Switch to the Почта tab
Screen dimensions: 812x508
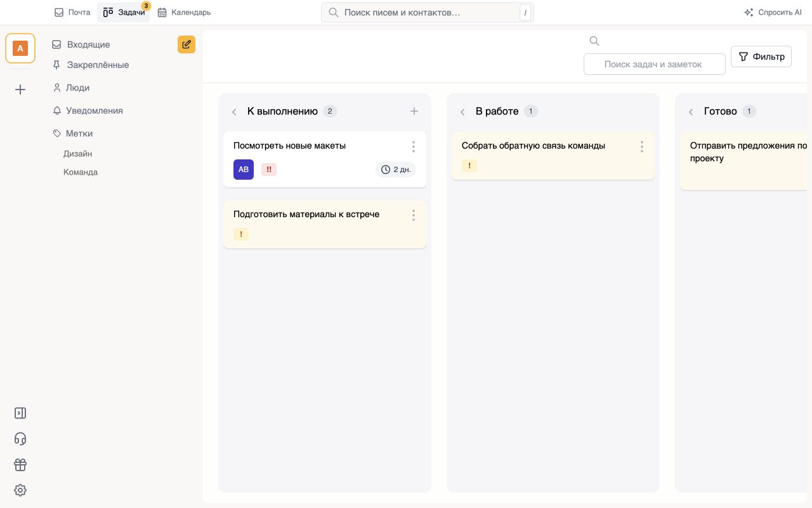click(72, 12)
